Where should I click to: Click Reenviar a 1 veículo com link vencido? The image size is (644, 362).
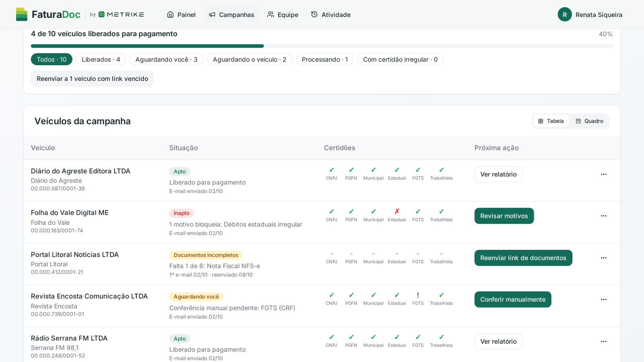point(92,79)
